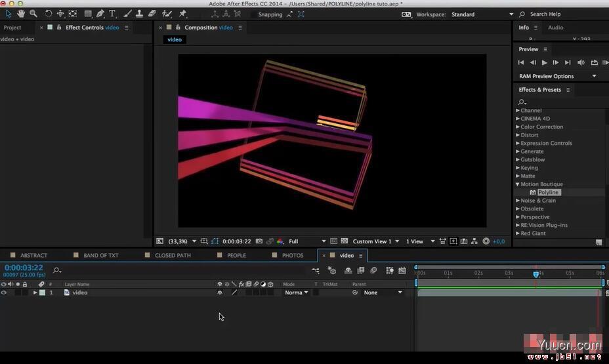Viewport: 609px width, 364px height.
Task: Collapse the Motion Boutique effects category
Action: [517, 184]
